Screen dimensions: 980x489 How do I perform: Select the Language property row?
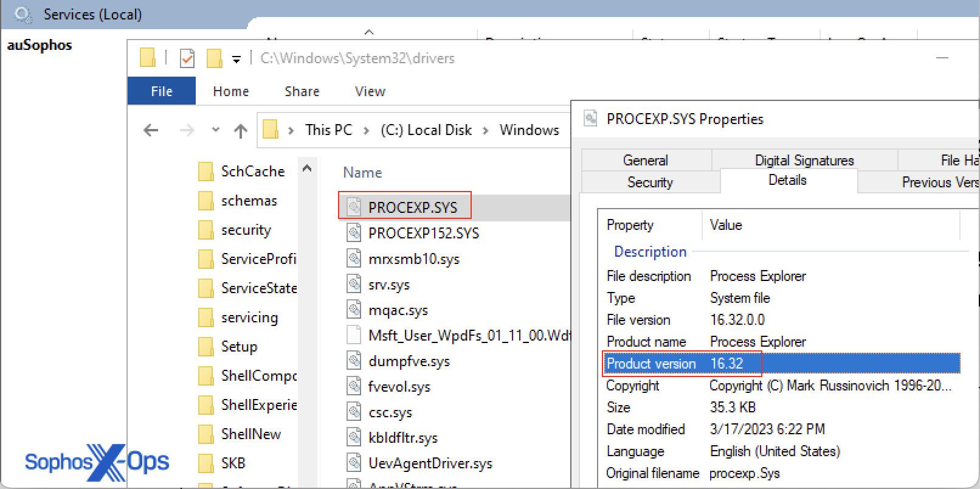pos(783,451)
